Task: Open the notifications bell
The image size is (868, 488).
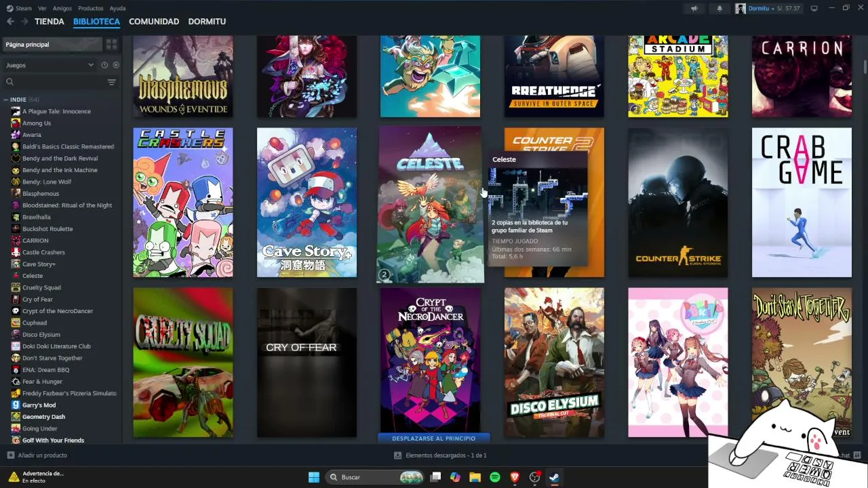Action: [719, 8]
